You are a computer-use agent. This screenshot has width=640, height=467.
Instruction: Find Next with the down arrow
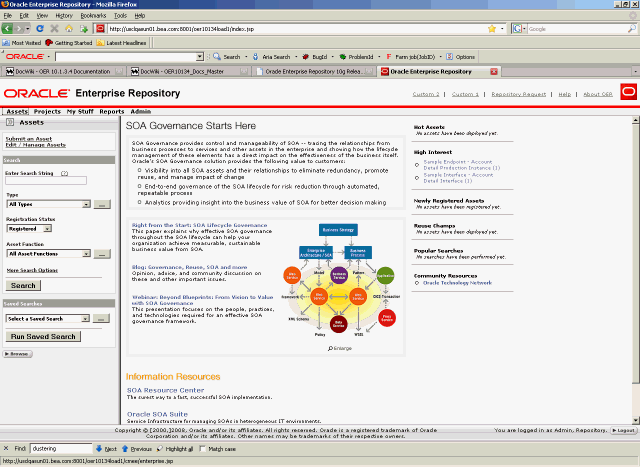tap(99, 449)
